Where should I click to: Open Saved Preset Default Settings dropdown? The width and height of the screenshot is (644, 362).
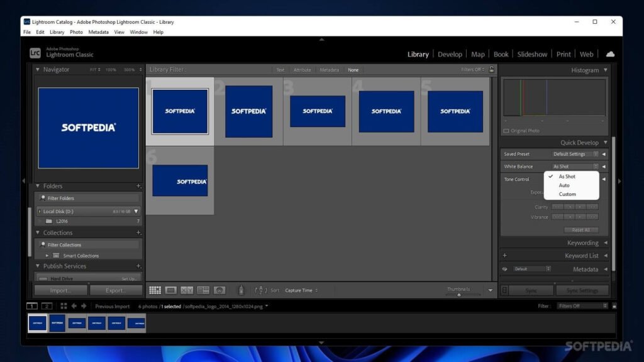point(575,155)
